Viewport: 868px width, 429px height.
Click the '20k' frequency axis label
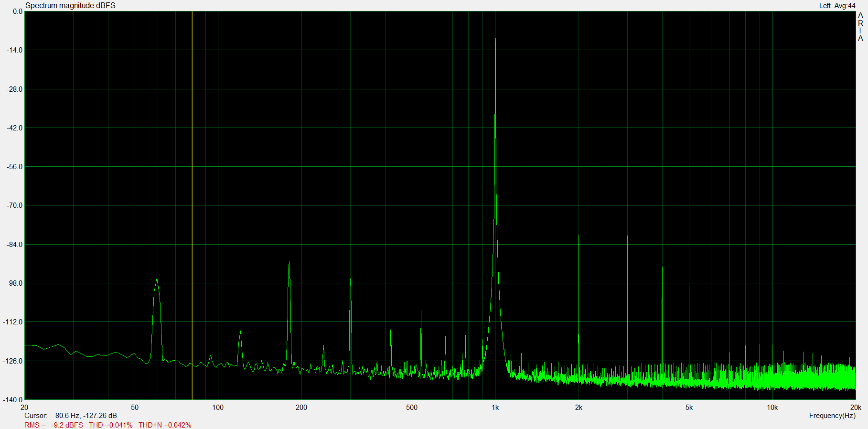[856, 408]
